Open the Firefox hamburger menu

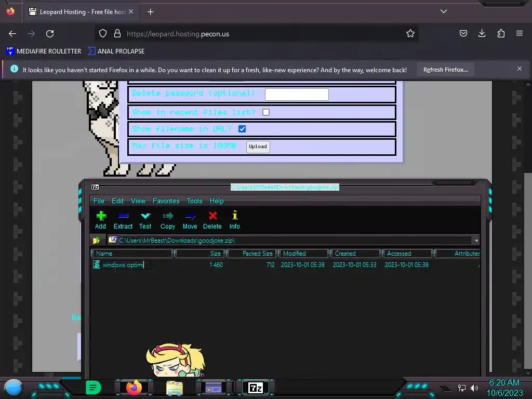(520, 33)
